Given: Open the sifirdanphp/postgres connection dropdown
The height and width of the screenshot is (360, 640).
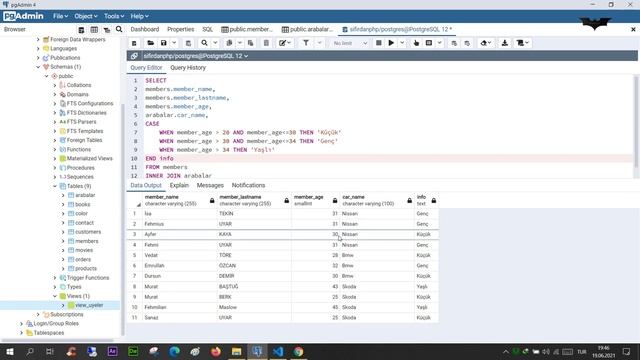Looking at the screenshot, I should click(x=196, y=56).
